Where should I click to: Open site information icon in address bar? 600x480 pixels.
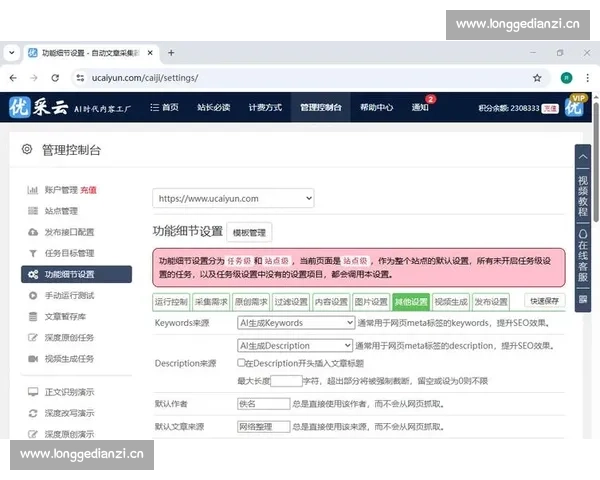click(80, 78)
